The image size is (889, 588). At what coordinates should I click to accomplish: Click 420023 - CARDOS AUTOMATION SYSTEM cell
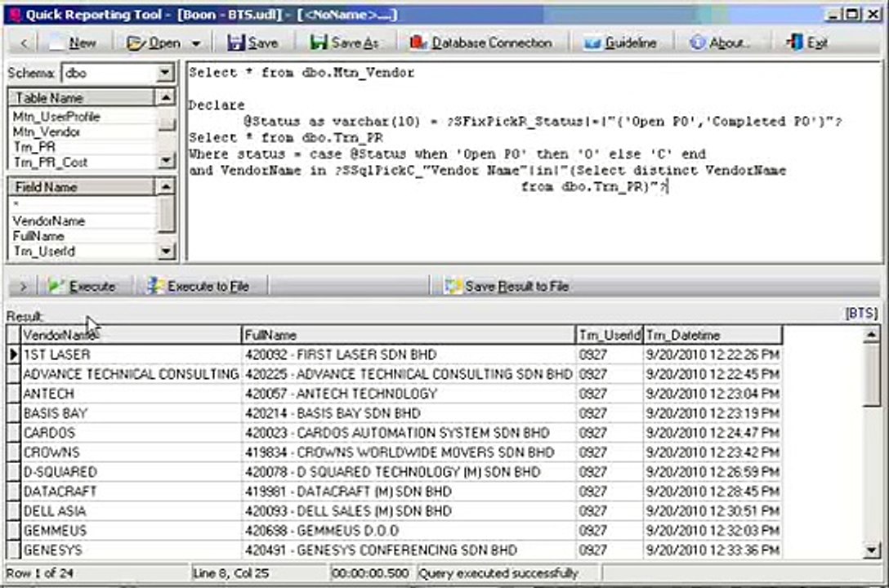coord(409,434)
